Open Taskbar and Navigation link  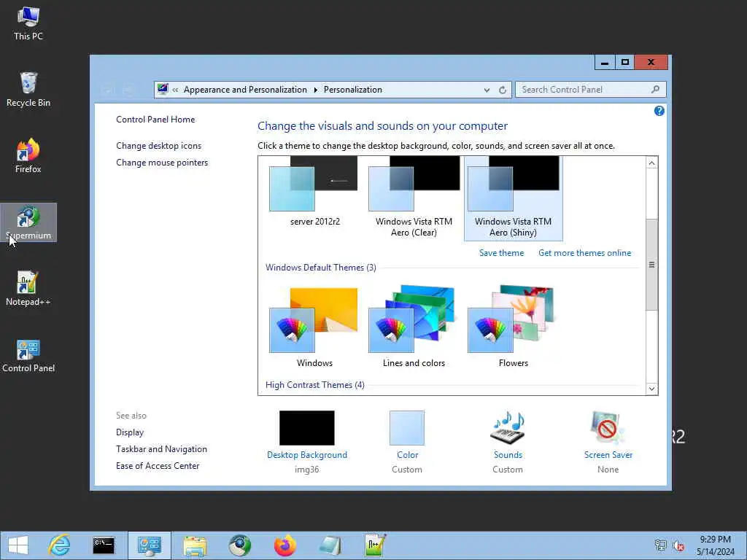(161, 449)
